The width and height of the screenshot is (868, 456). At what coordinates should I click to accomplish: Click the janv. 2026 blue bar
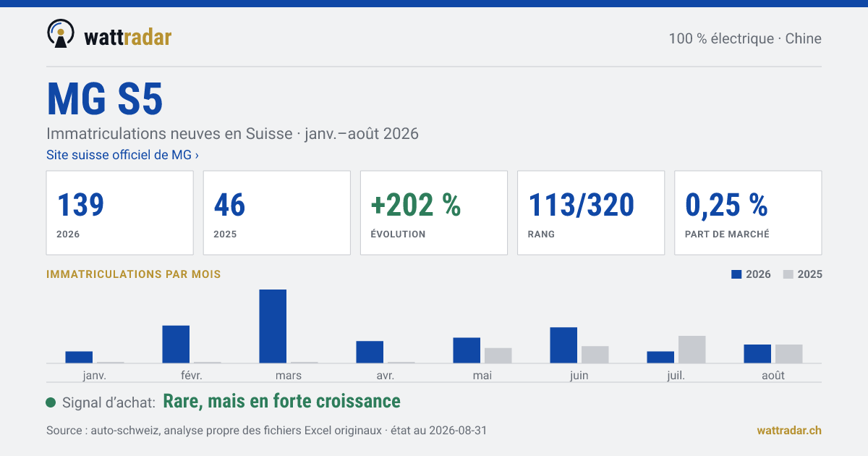[x=79, y=358]
